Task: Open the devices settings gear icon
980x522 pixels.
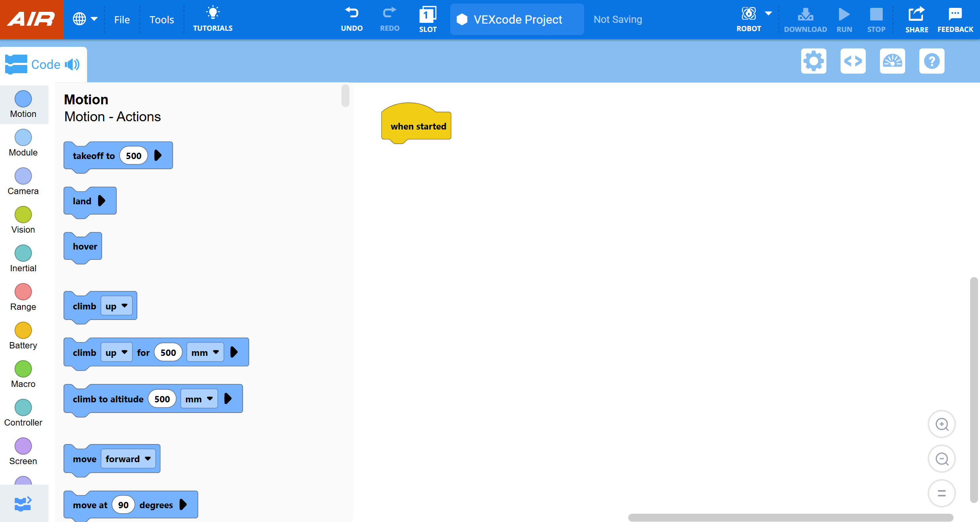Action: coord(813,61)
